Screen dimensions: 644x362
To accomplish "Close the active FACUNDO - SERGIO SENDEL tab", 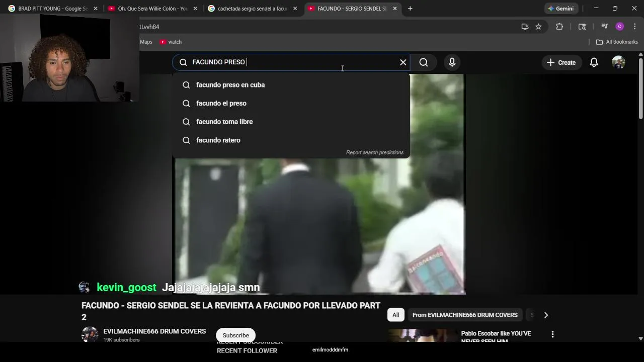I will pos(395,9).
